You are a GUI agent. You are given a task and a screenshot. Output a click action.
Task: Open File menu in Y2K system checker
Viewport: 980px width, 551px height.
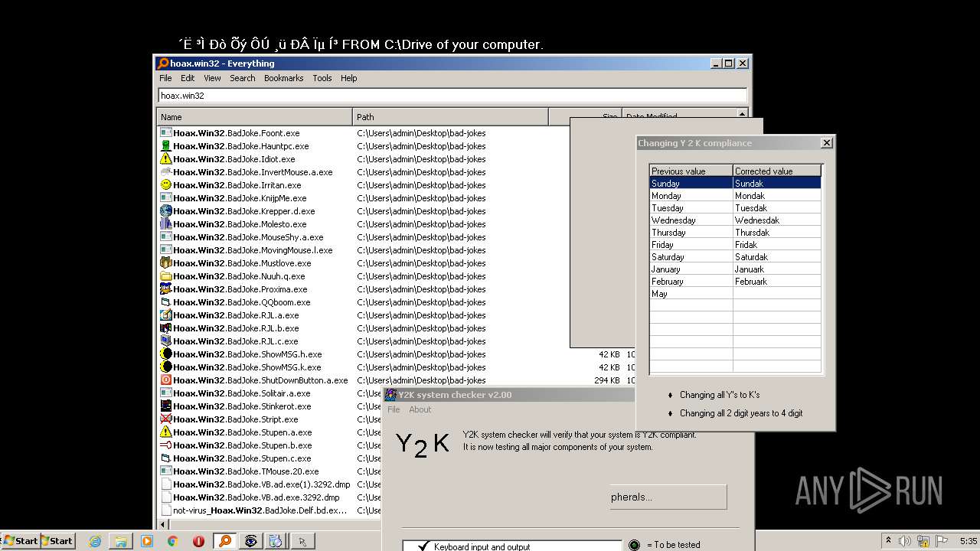[394, 409]
